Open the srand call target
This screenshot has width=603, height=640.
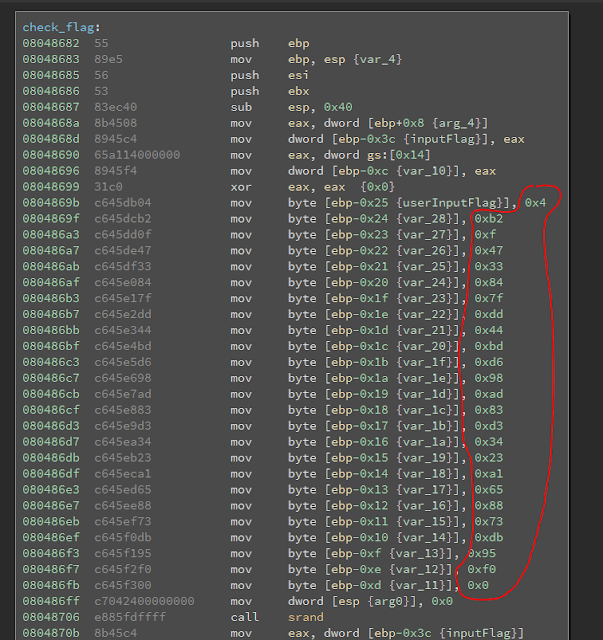point(306,617)
